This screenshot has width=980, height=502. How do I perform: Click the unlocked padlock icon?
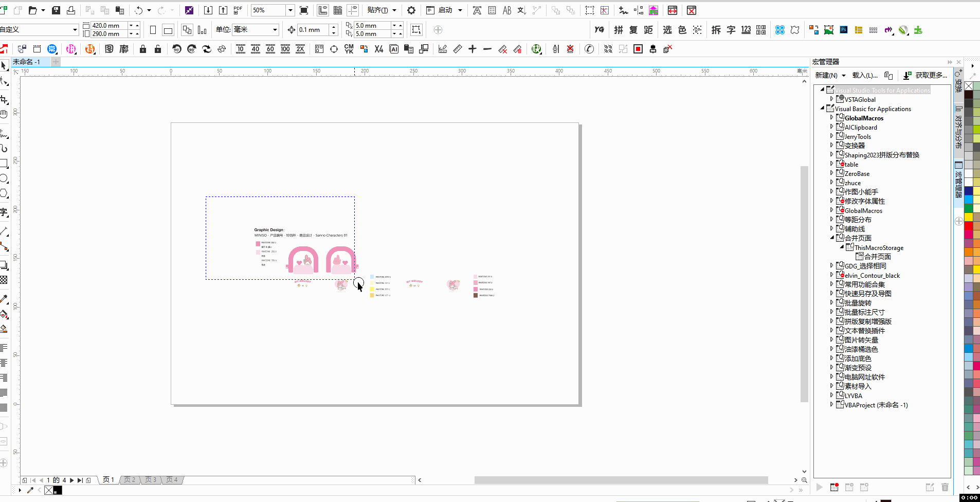pyautogui.click(x=158, y=49)
